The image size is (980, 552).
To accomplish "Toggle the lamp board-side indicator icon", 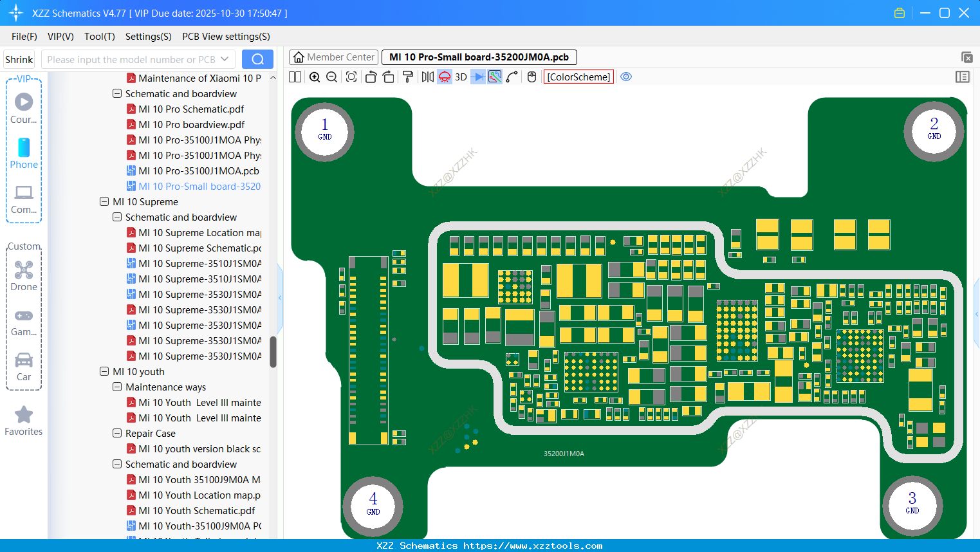I will coord(443,77).
